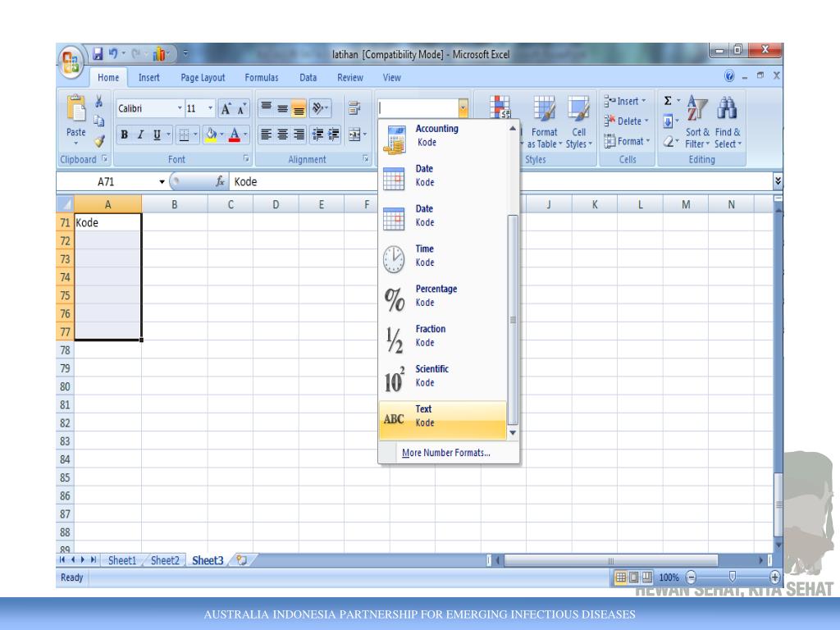Click the zoom slider handle
The image size is (840, 630).
point(733,577)
